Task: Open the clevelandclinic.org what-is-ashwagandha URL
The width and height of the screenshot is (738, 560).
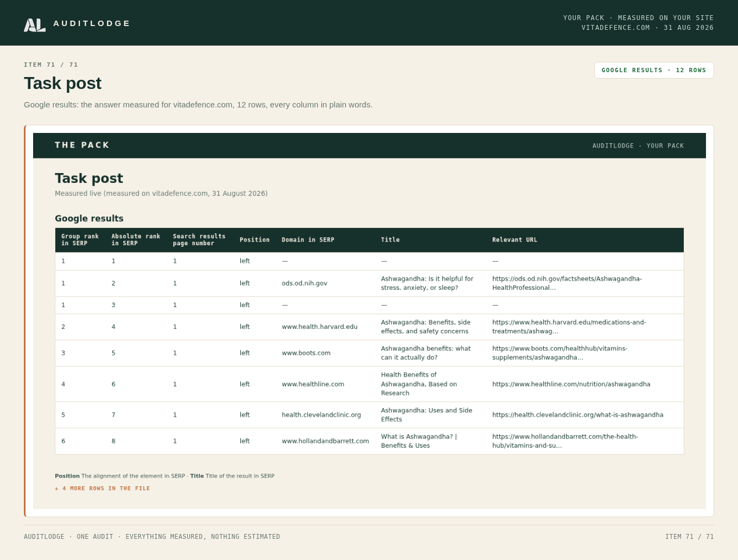Action: [577, 415]
